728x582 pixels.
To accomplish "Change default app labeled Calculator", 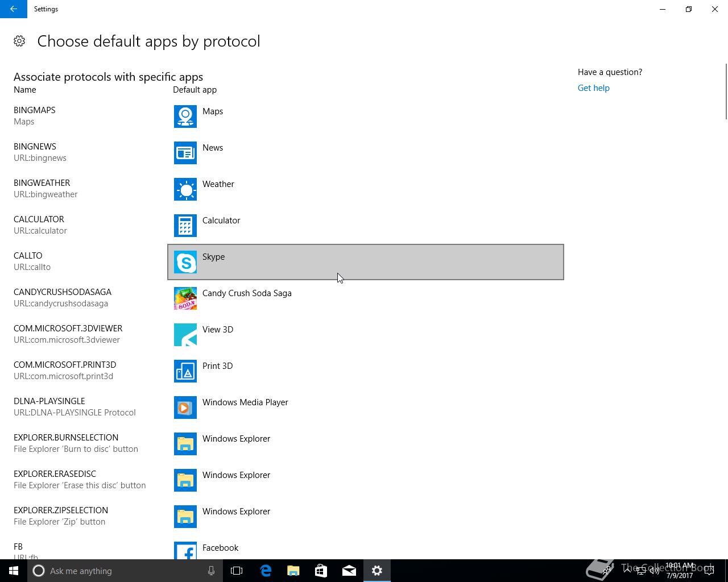I will (x=366, y=226).
